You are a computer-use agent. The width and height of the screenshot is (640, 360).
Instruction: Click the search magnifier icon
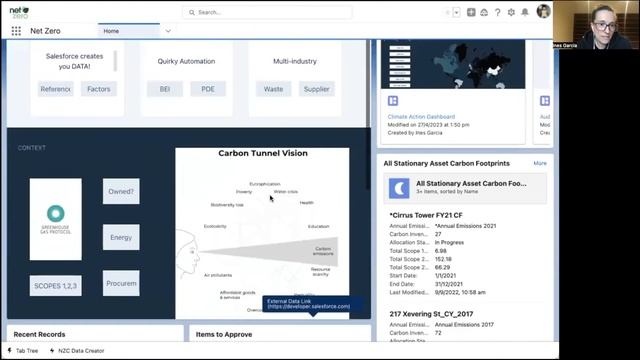191,13
